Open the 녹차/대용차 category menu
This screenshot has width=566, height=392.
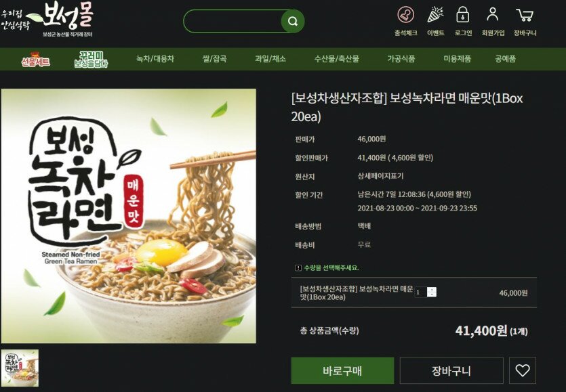[155, 59]
